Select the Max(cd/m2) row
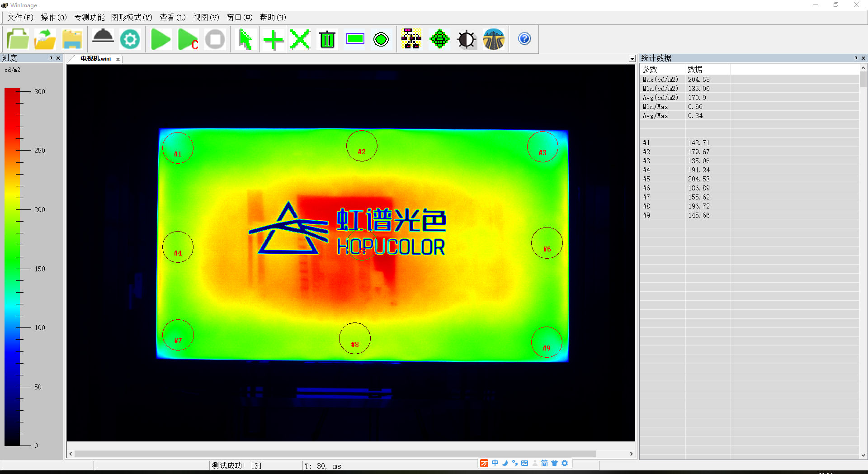 point(750,79)
